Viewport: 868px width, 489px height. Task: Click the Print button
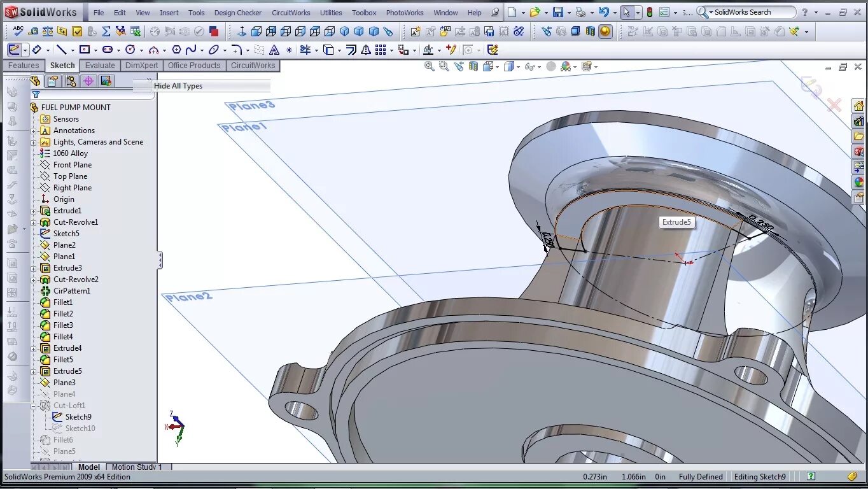click(x=580, y=12)
